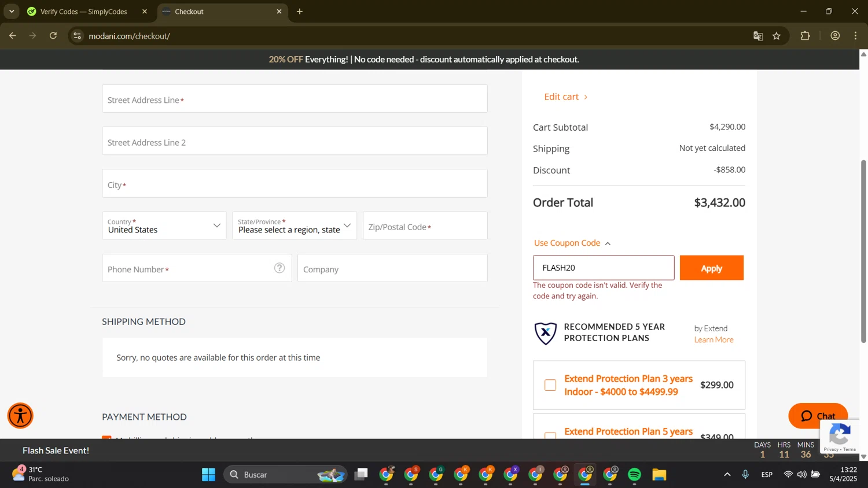Open the Country dropdown
This screenshot has height=488, width=868.
point(164,225)
